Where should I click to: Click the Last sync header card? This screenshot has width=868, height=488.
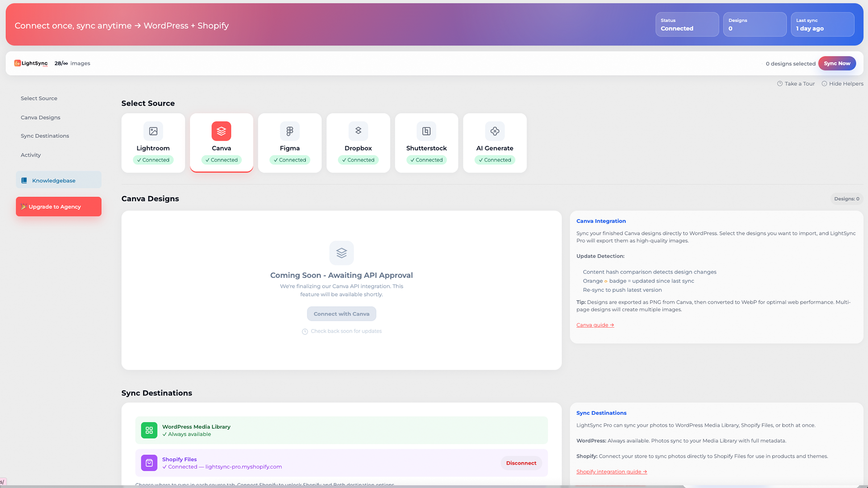[823, 24]
